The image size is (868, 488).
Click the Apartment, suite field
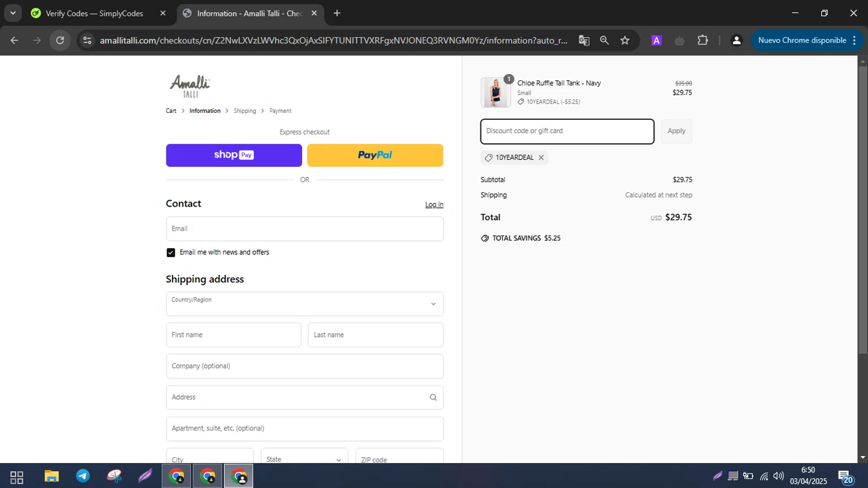click(x=304, y=429)
